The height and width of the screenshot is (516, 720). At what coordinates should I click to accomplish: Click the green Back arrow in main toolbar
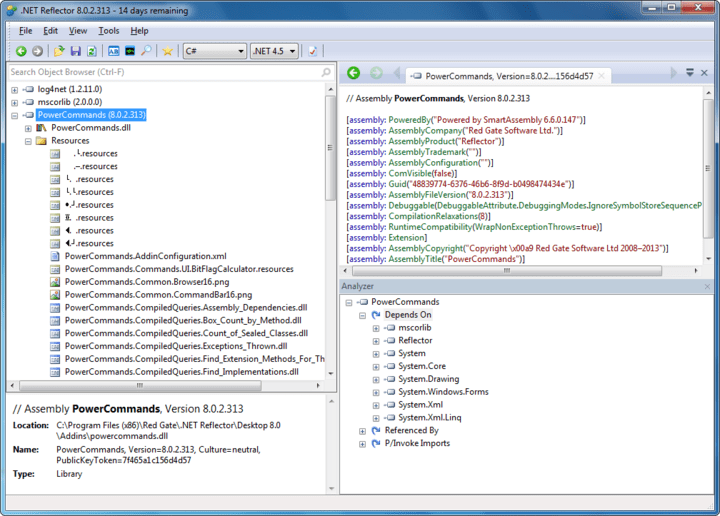21,51
